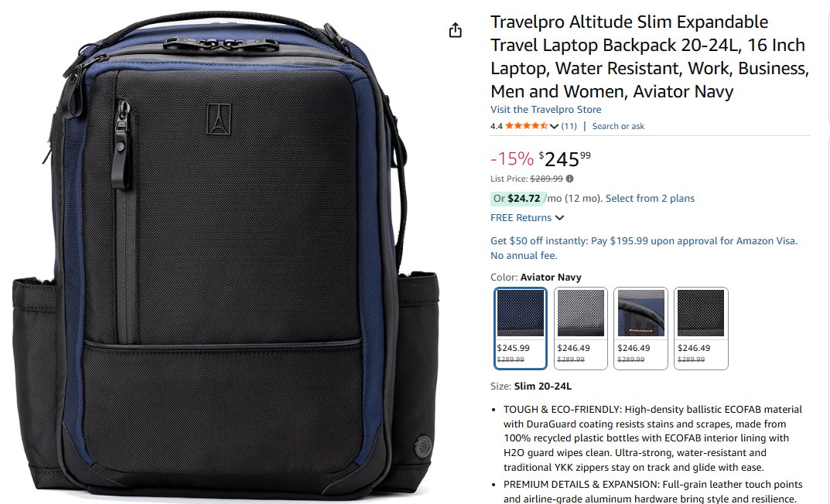This screenshot has width=830, height=504.
Task: Click the product title text
Action: click(650, 56)
